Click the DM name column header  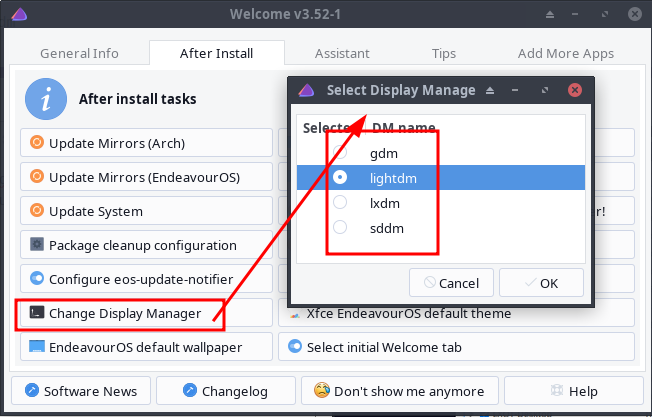[403, 128]
